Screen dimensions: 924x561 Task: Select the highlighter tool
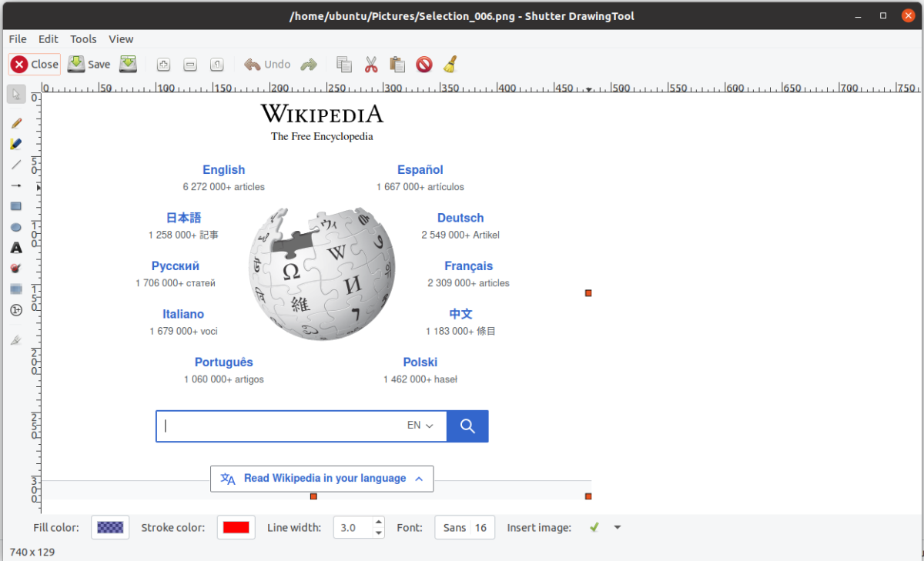[16, 144]
